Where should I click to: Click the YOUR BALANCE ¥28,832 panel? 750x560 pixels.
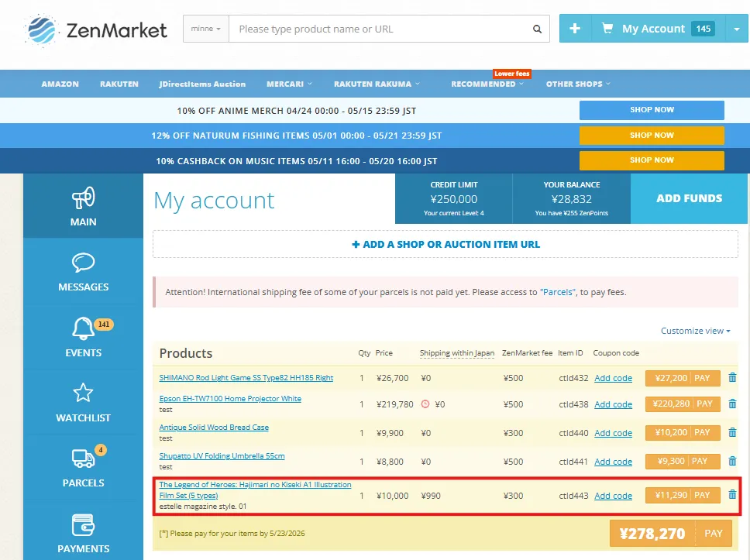pos(572,198)
